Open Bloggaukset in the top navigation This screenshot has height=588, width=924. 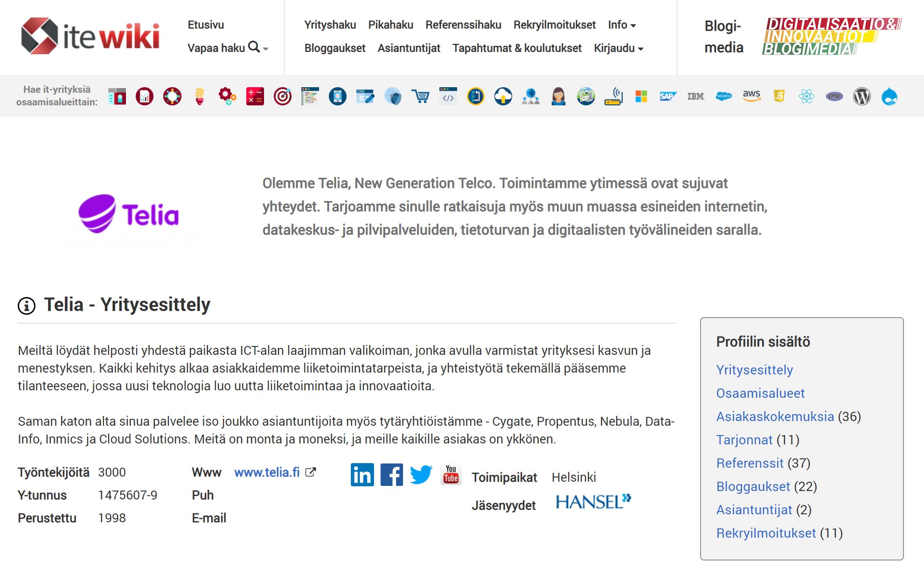point(335,48)
